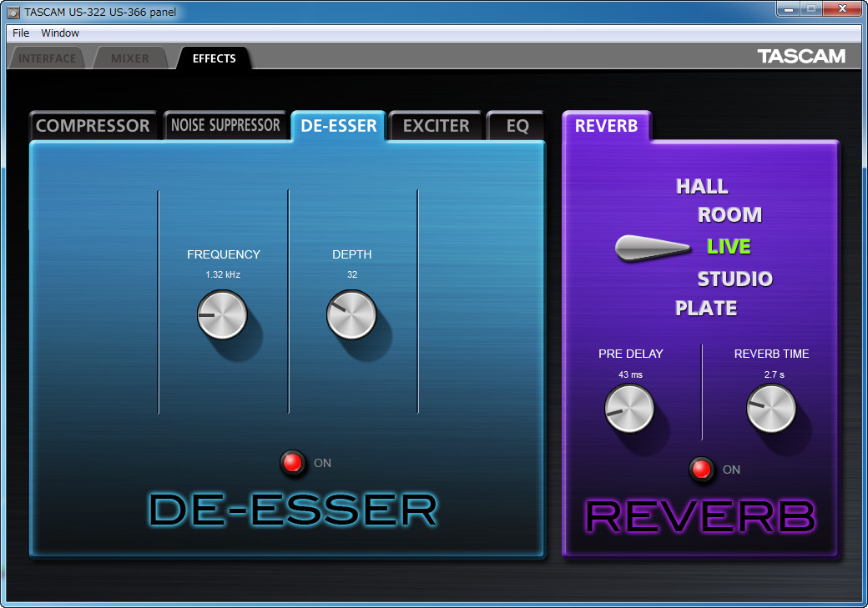
Task: Click the 1.32 kHz frequency value
Action: (223, 274)
